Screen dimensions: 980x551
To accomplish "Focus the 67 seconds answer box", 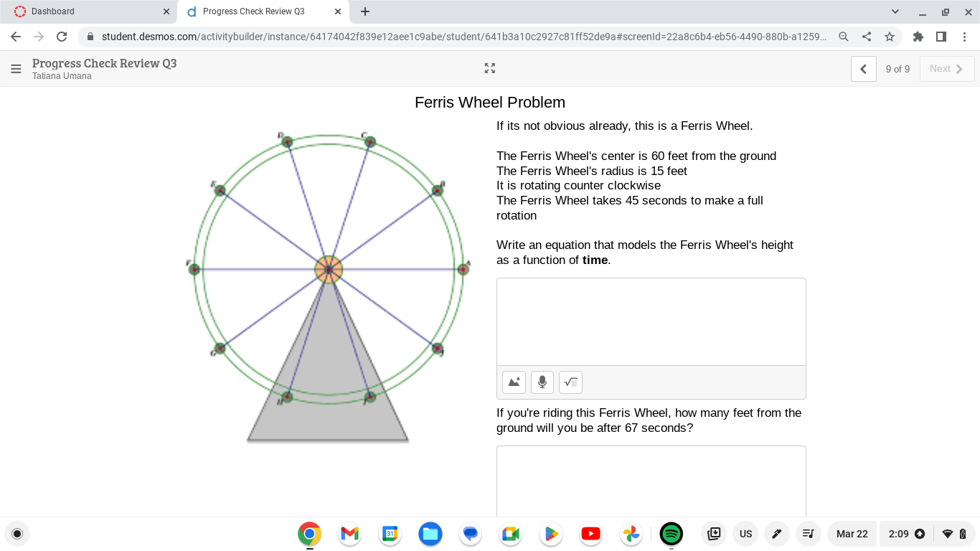I will (x=651, y=481).
